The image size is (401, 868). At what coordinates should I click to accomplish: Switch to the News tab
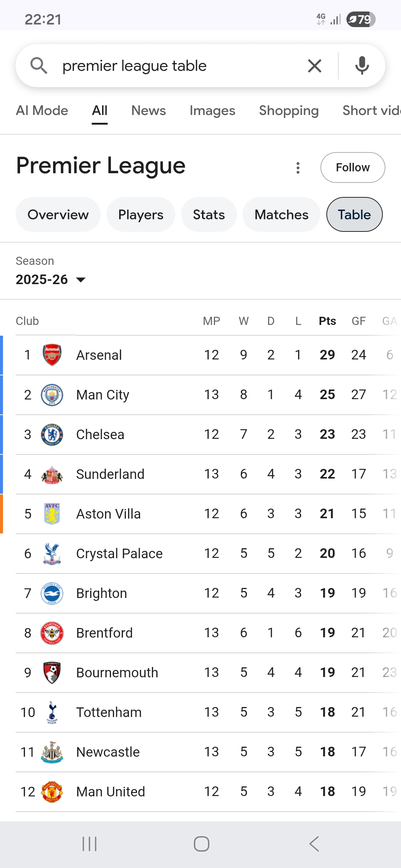[x=149, y=111]
